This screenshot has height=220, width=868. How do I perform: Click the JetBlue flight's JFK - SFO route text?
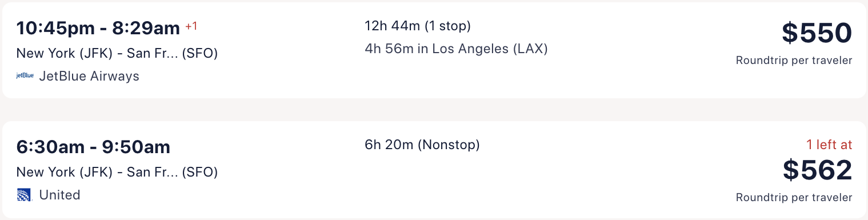(x=117, y=53)
